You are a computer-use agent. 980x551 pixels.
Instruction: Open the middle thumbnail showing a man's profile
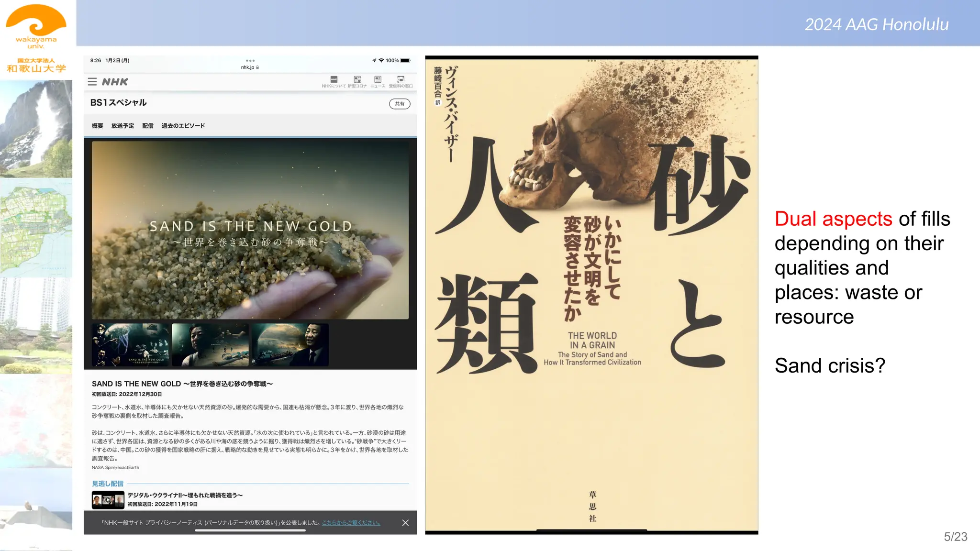[211, 345]
